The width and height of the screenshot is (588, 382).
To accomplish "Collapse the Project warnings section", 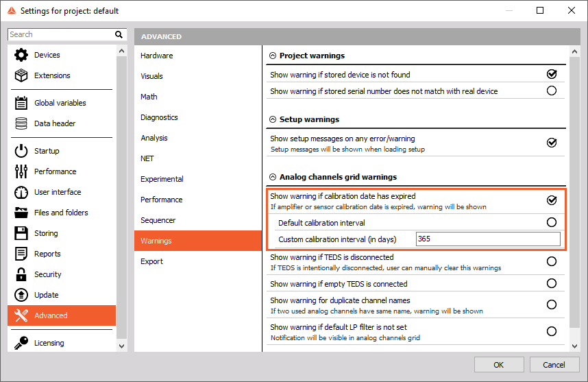I will point(273,56).
